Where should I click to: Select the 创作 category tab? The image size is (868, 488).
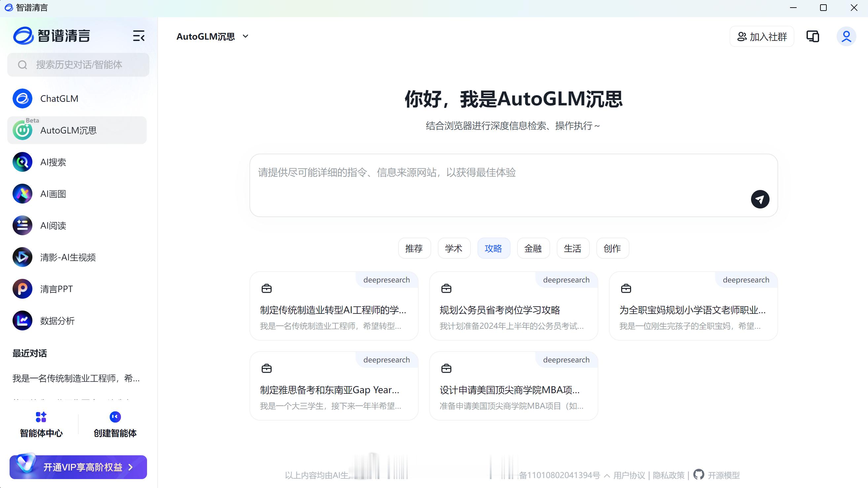click(x=612, y=248)
